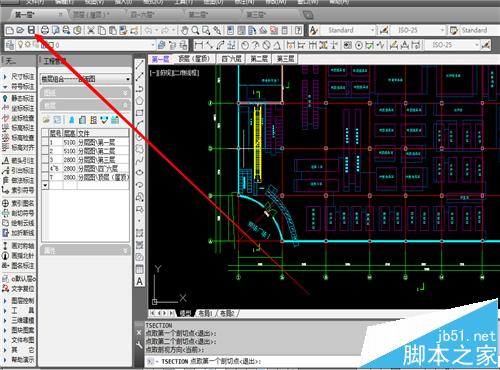Click the command line wrench settings icon

click(139, 344)
